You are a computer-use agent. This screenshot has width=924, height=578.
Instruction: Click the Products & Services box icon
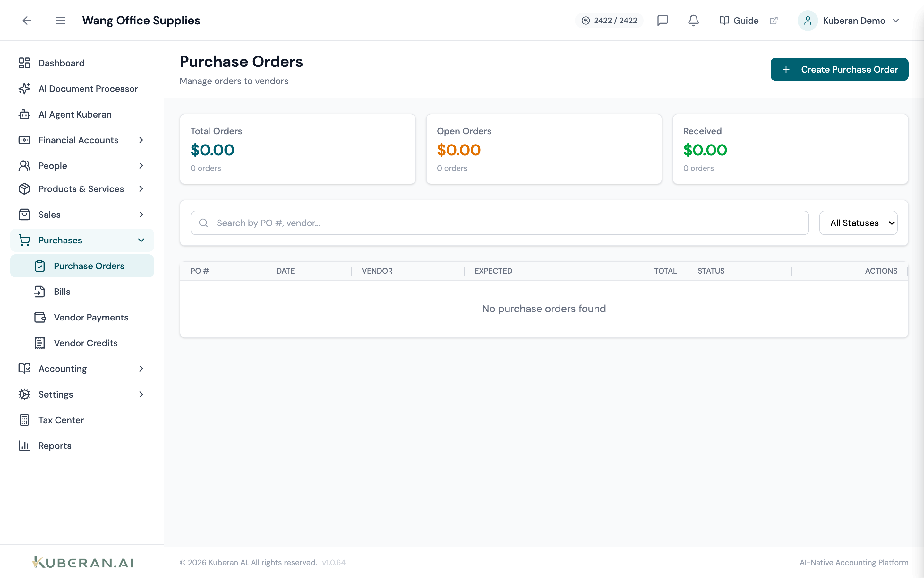[x=24, y=189]
